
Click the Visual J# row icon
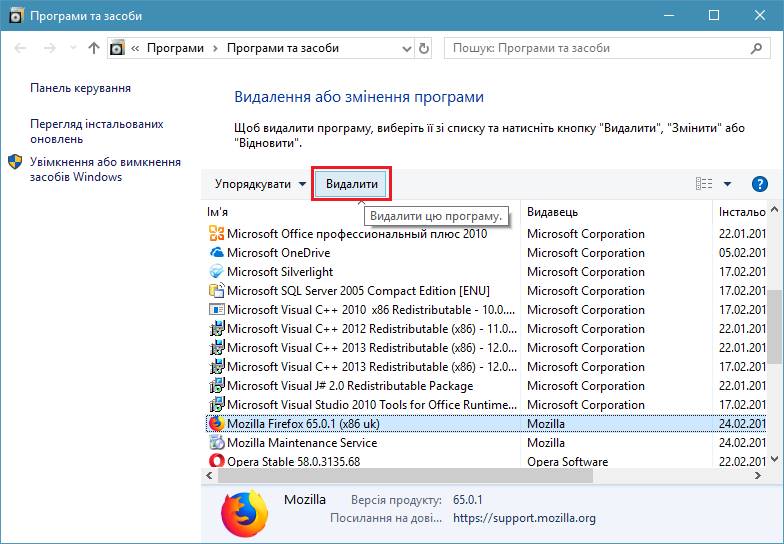216,386
